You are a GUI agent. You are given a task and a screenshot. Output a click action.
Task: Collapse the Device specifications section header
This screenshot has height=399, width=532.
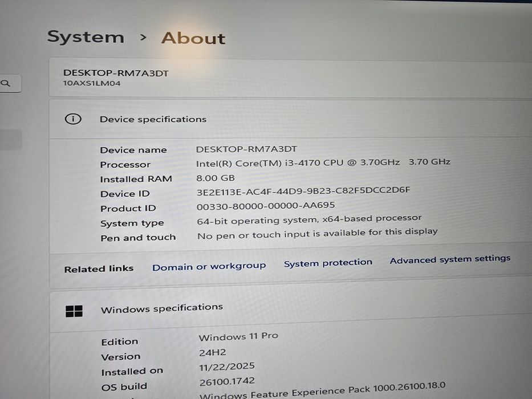tap(290, 119)
